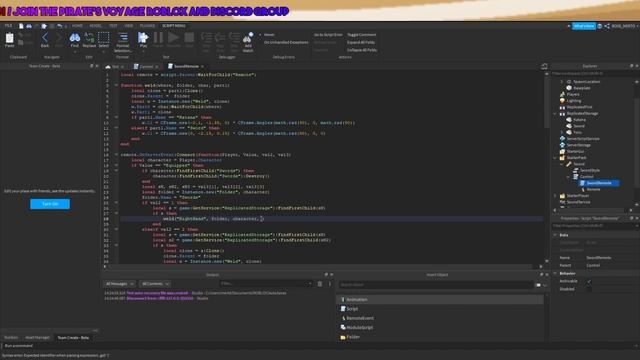The width and height of the screenshot is (640, 360).
Task: Open the Output panel options (three dots)
Action: (330, 284)
